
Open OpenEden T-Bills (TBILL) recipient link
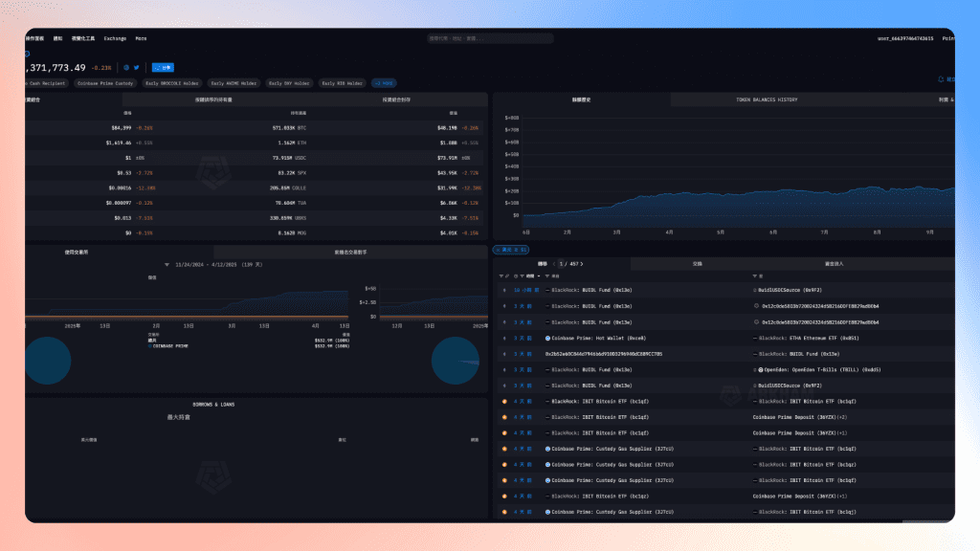click(822, 370)
